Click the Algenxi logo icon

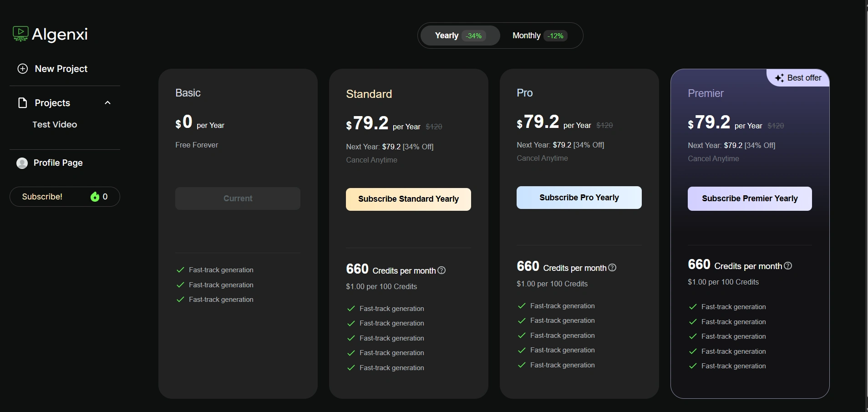coord(20,34)
